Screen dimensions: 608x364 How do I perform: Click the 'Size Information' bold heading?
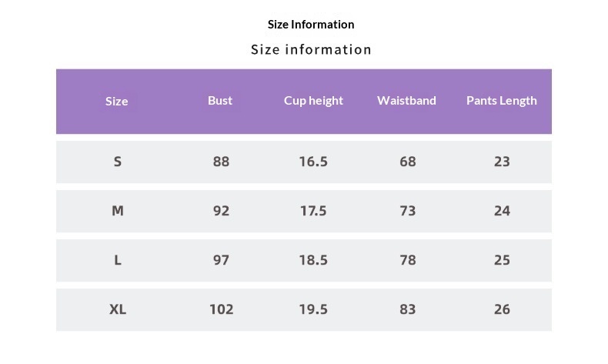point(311,25)
